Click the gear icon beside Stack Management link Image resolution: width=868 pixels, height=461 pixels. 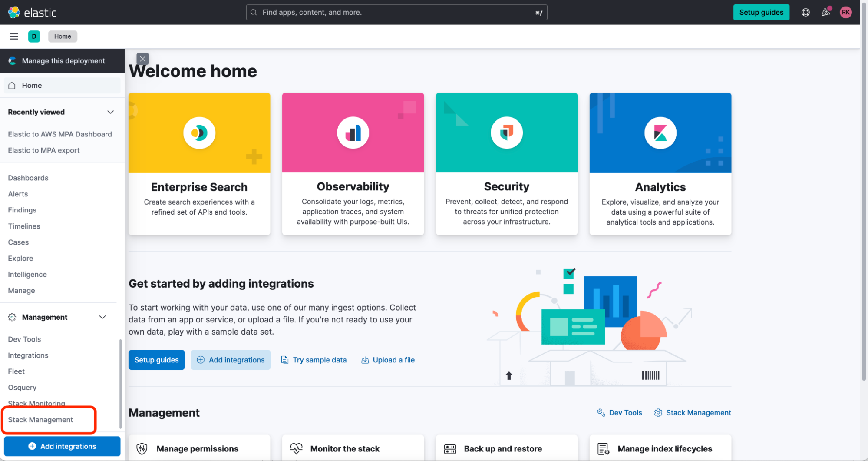click(x=658, y=413)
